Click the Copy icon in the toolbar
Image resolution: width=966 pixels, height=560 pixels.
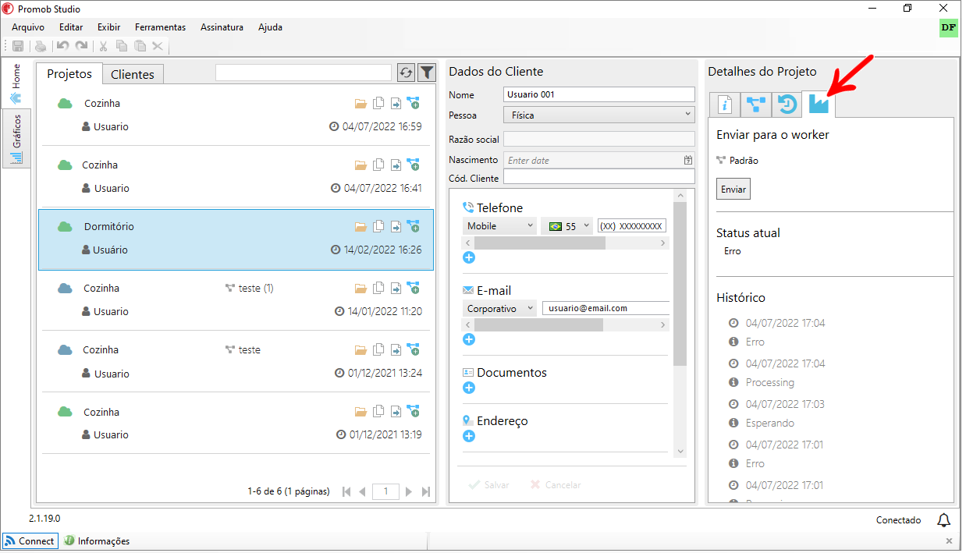[x=122, y=47]
